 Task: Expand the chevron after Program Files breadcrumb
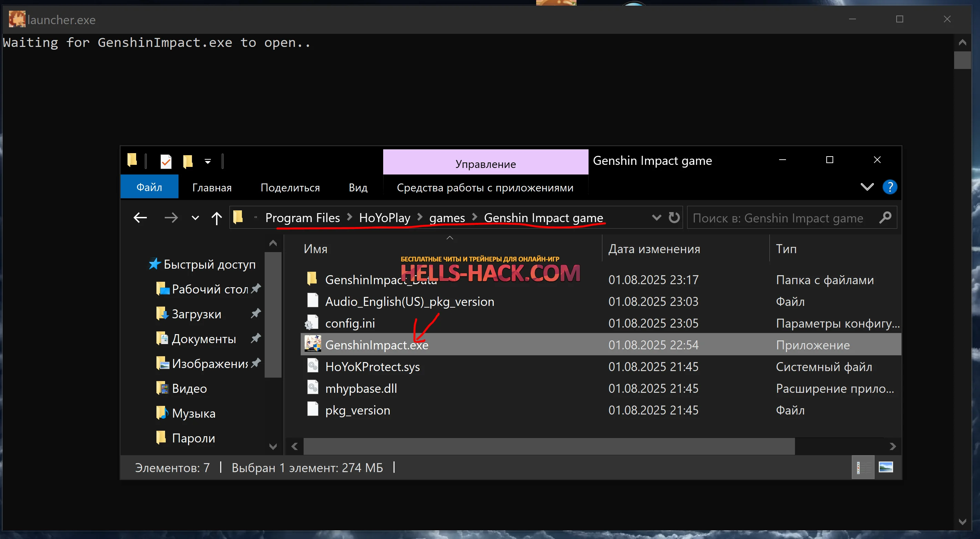[x=350, y=217]
